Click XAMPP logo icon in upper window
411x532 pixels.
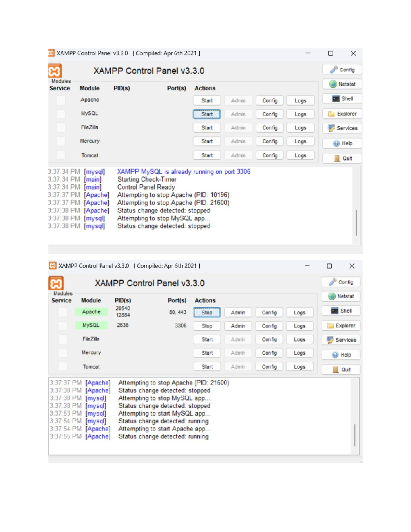coord(55,71)
